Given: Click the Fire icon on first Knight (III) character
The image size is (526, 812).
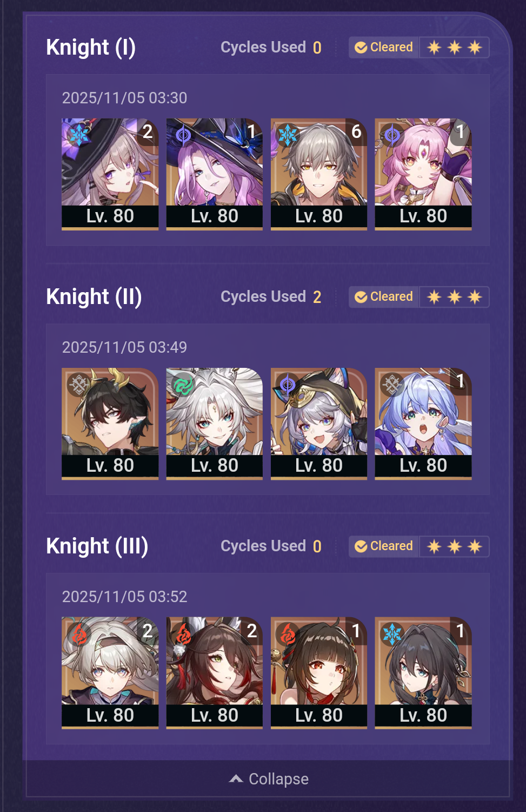Looking at the screenshot, I should click(x=79, y=634).
